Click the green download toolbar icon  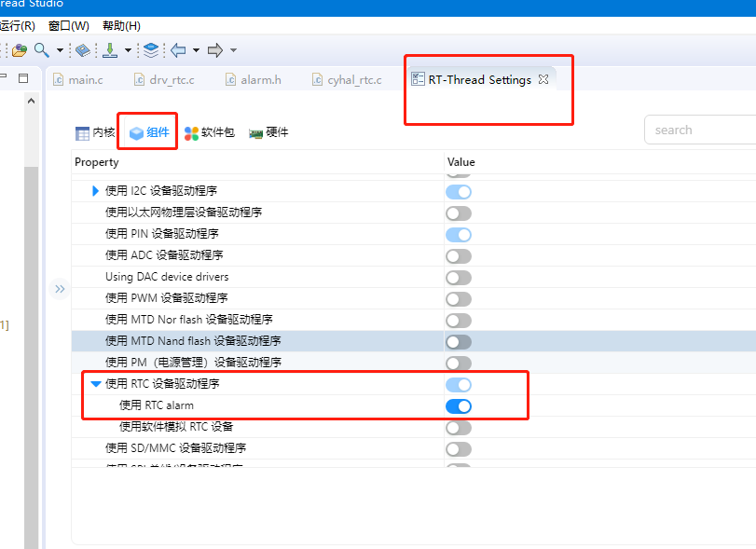click(110, 50)
